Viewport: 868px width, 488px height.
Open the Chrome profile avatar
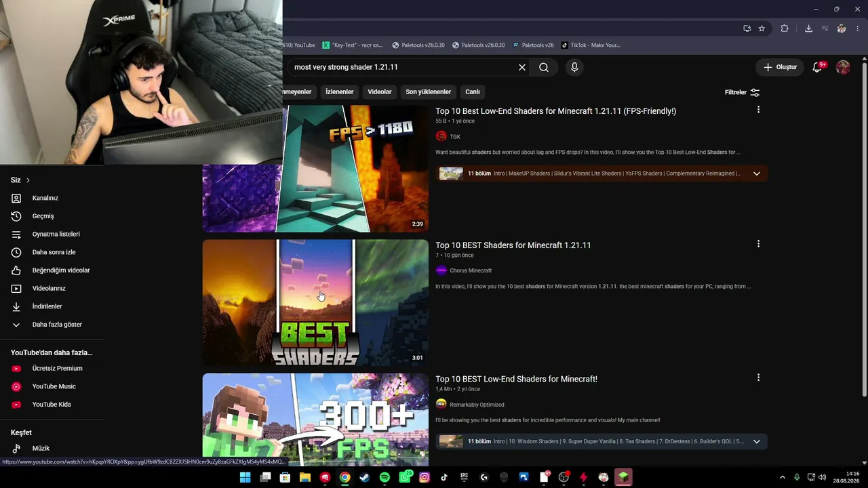pos(842,28)
